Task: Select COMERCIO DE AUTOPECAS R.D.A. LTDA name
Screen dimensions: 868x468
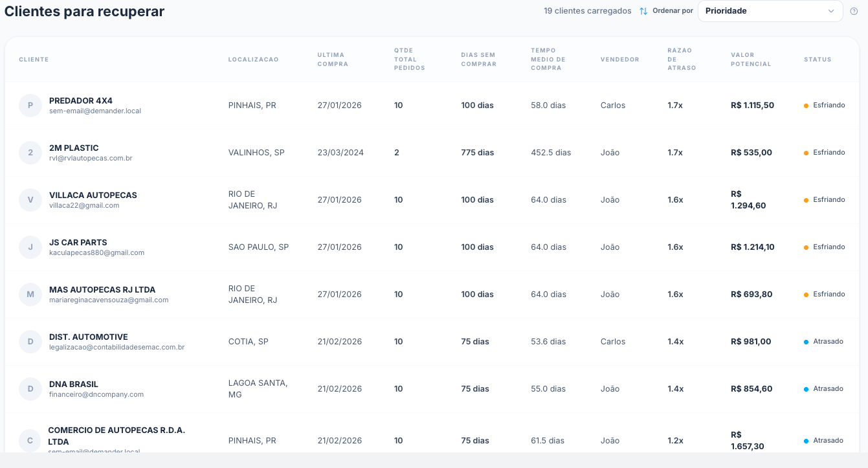Action: 117,436
